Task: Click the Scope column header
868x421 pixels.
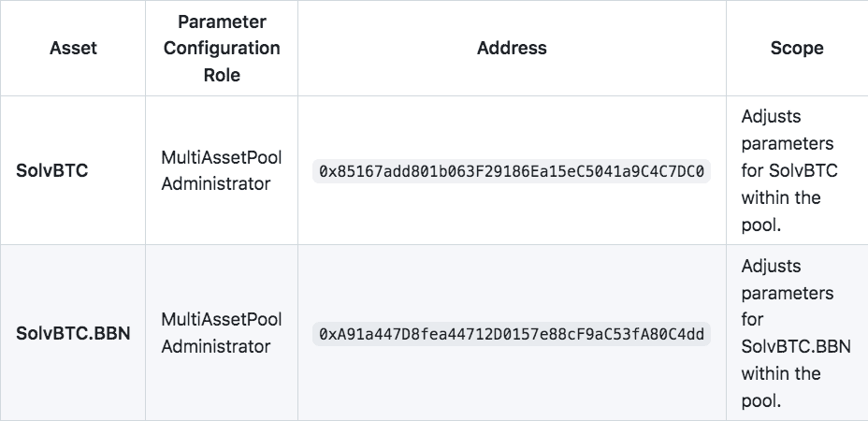Action: pos(796,48)
